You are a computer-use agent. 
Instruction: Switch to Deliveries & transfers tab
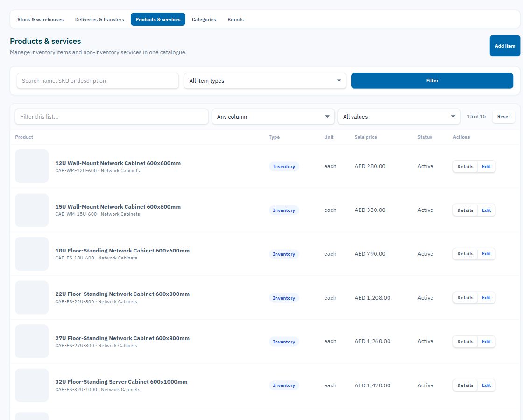coord(99,19)
